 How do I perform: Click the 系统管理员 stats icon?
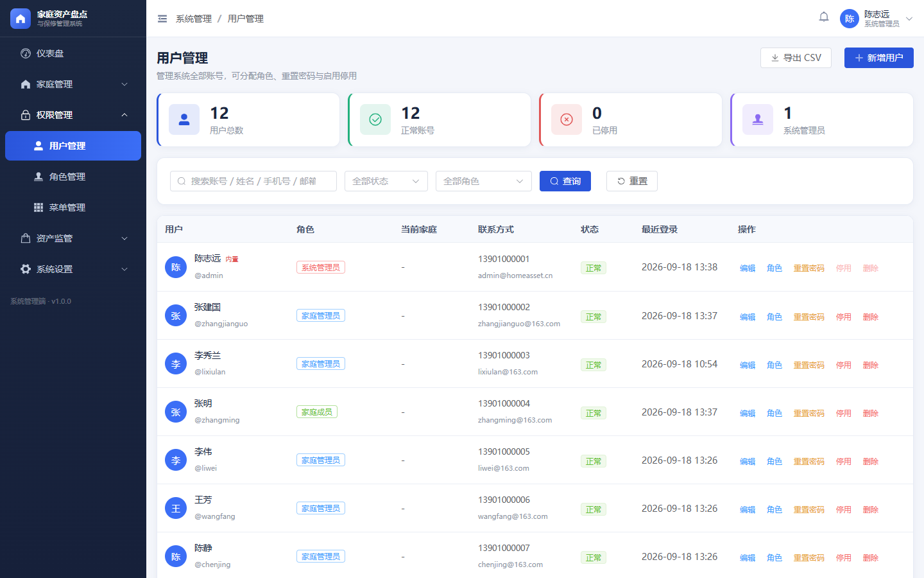[758, 119]
